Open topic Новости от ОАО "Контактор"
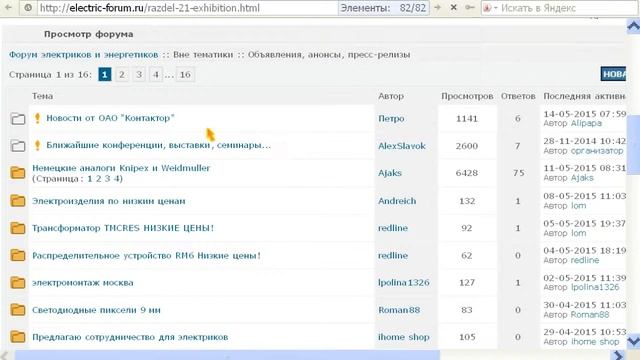The image size is (640, 360). click(x=110, y=118)
